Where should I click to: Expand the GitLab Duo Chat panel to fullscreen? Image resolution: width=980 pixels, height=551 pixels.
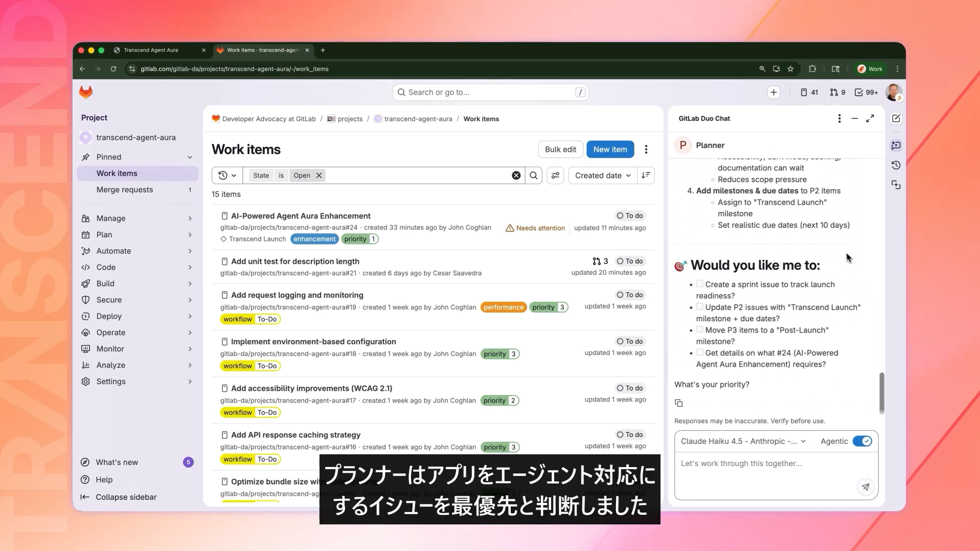pos(870,119)
